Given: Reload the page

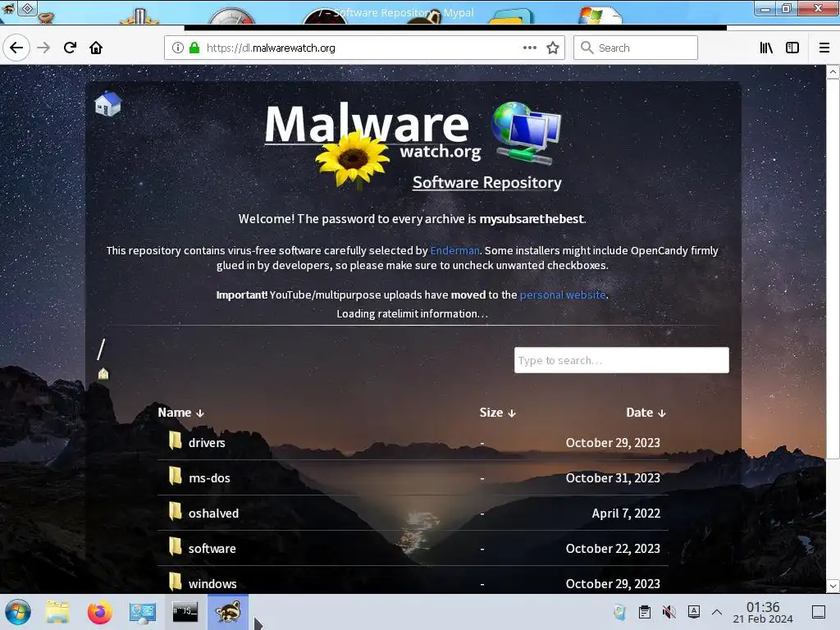Looking at the screenshot, I should pos(70,48).
